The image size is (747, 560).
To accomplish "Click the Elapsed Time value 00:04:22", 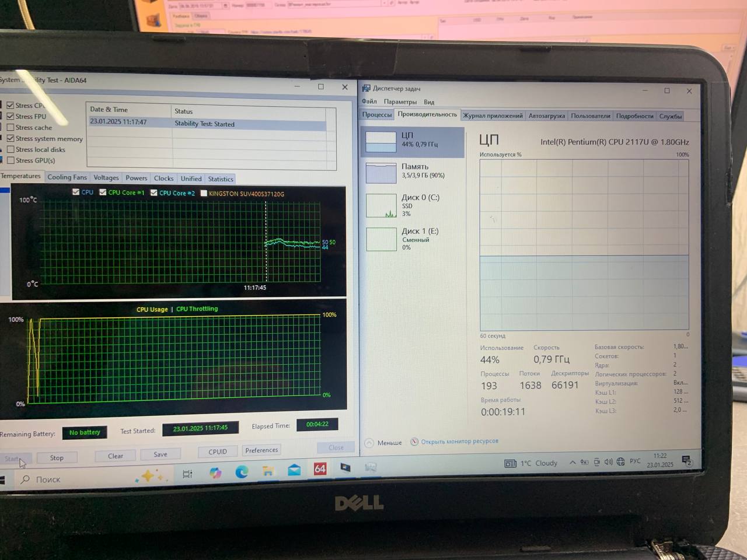I will (317, 424).
